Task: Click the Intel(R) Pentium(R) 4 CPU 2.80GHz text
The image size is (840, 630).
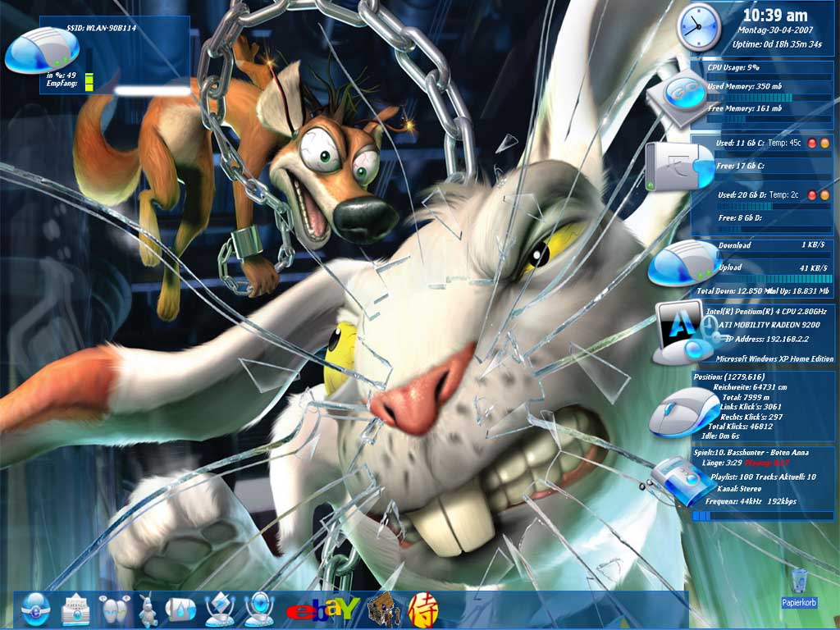Action: (x=766, y=311)
